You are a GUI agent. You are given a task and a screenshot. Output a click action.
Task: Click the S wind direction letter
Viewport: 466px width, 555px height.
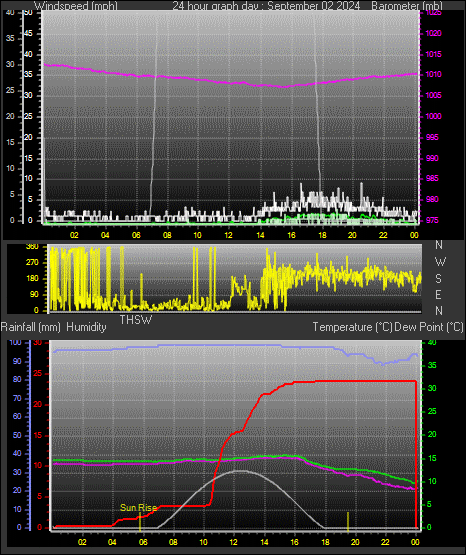438,279
